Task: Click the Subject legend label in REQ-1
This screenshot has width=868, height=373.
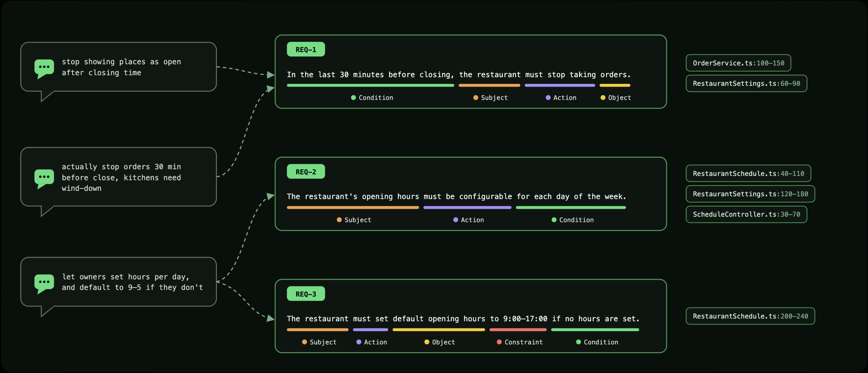Action: point(494,98)
